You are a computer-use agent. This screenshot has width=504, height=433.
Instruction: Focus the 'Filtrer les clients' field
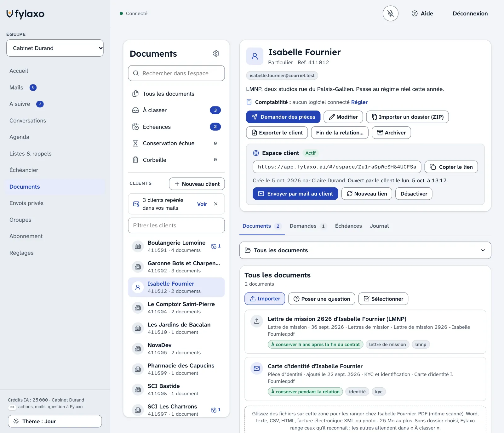pyautogui.click(x=176, y=225)
